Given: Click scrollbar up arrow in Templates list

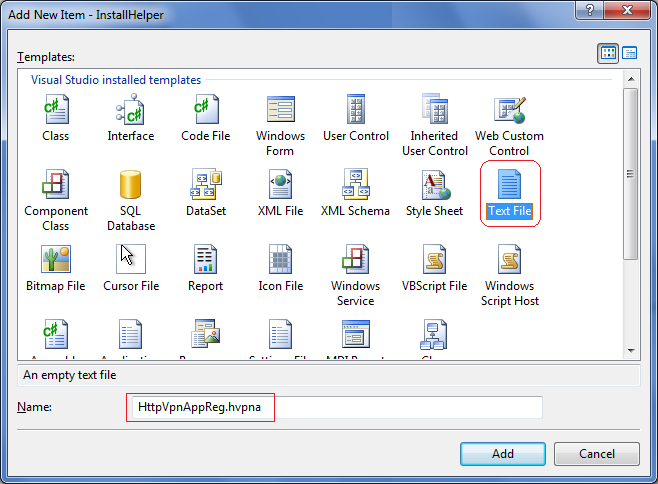Looking at the screenshot, I should coord(631,79).
